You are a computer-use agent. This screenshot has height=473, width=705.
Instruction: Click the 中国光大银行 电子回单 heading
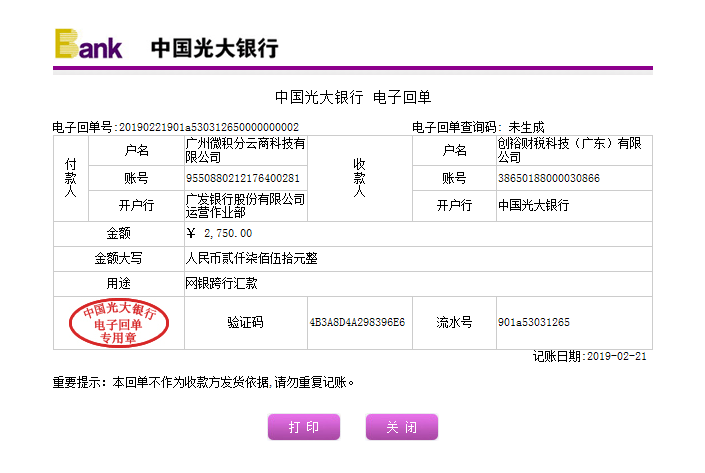pos(353,97)
